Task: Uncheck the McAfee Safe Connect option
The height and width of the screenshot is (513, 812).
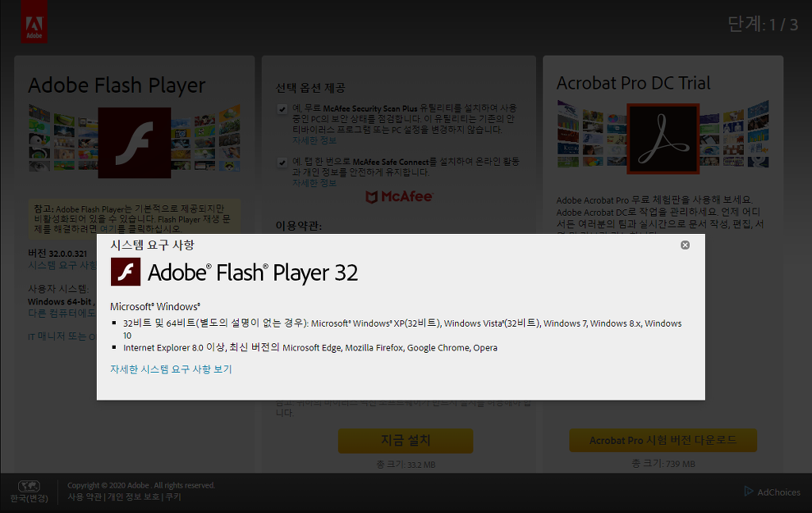Action: coord(282,162)
